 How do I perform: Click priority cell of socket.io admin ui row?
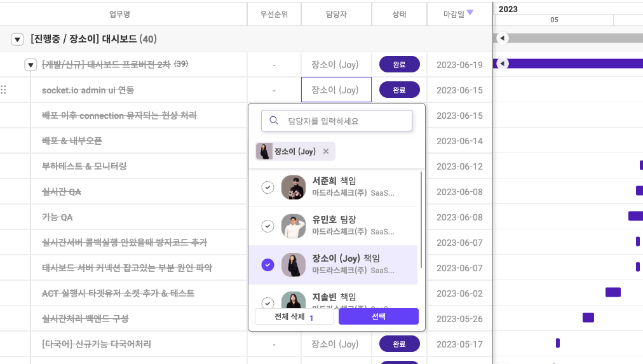(274, 90)
